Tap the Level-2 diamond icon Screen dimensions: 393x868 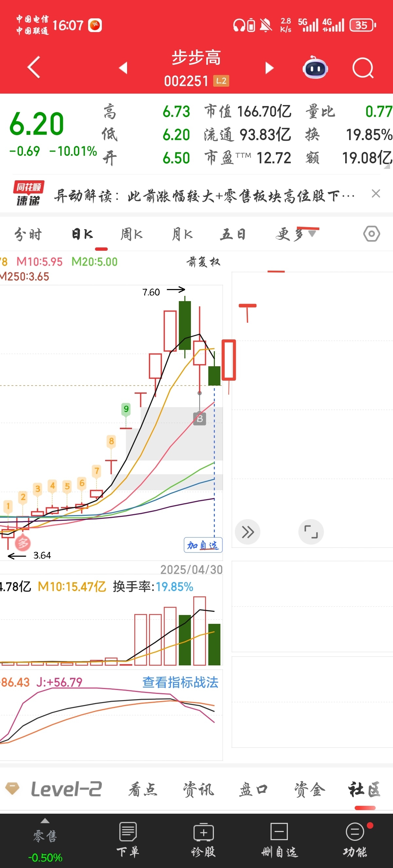pyautogui.click(x=13, y=789)
